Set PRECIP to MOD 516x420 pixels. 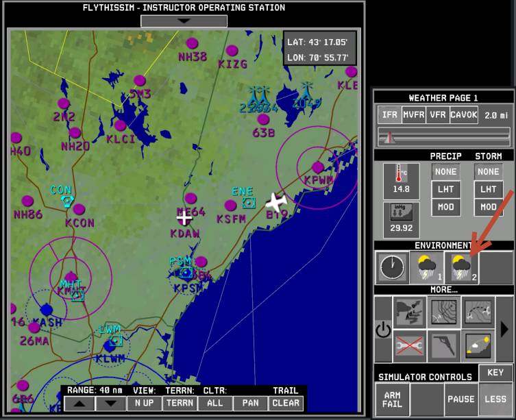coord(446,207)
